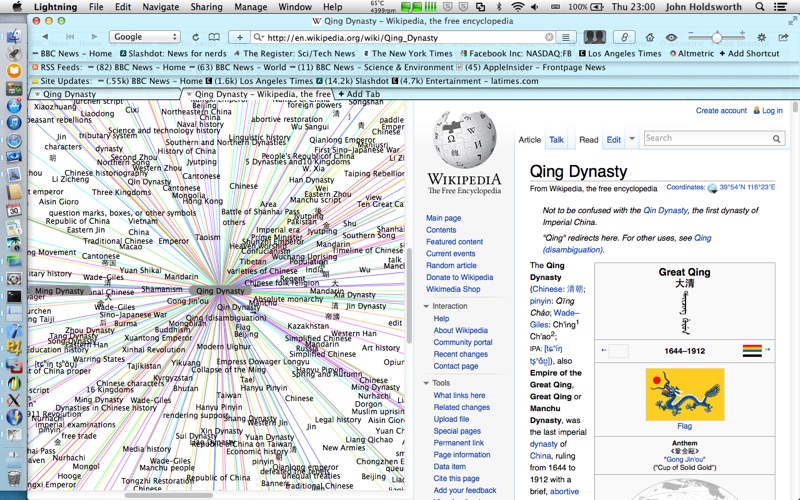
Task: Open Trash in the Dock
Action: point(14,478)
